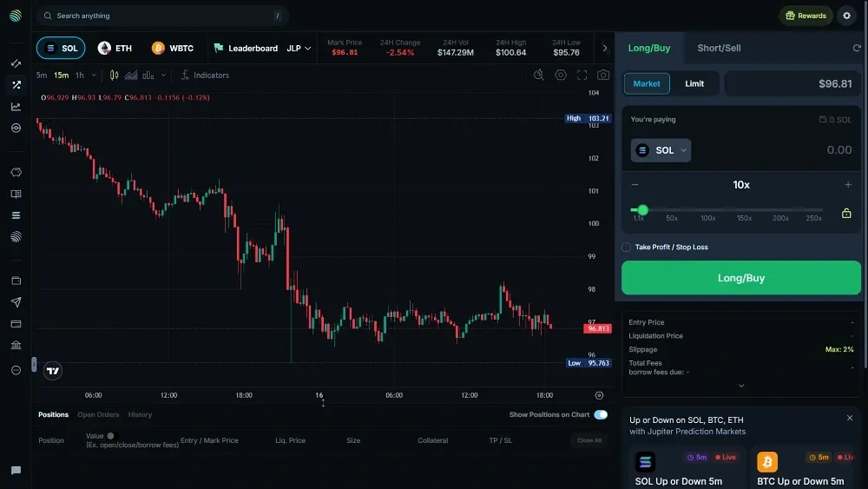Image resolution: width=868 pixels, height=489 pixels.
Task: Toggle the leverage lock icon
Action: click(x=846, y=213)
